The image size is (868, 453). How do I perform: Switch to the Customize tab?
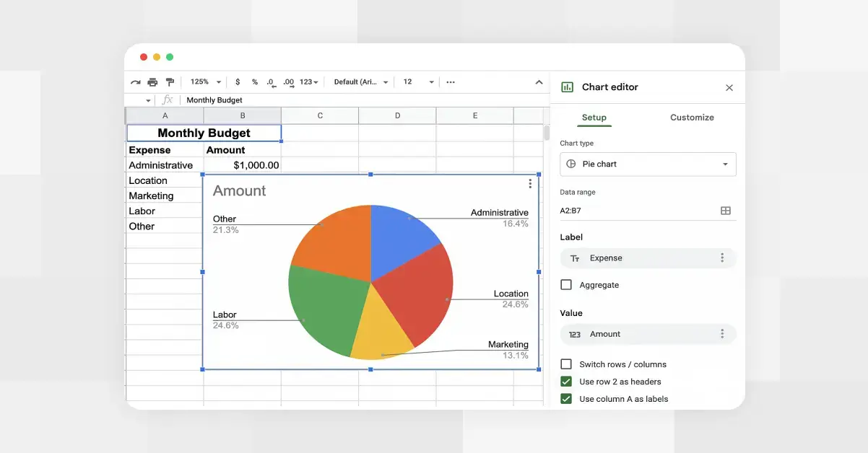[x=691, y=117]
